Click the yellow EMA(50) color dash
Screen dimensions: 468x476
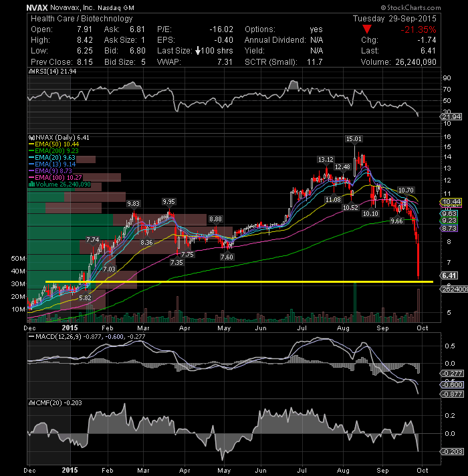click(x=31, y=144)
